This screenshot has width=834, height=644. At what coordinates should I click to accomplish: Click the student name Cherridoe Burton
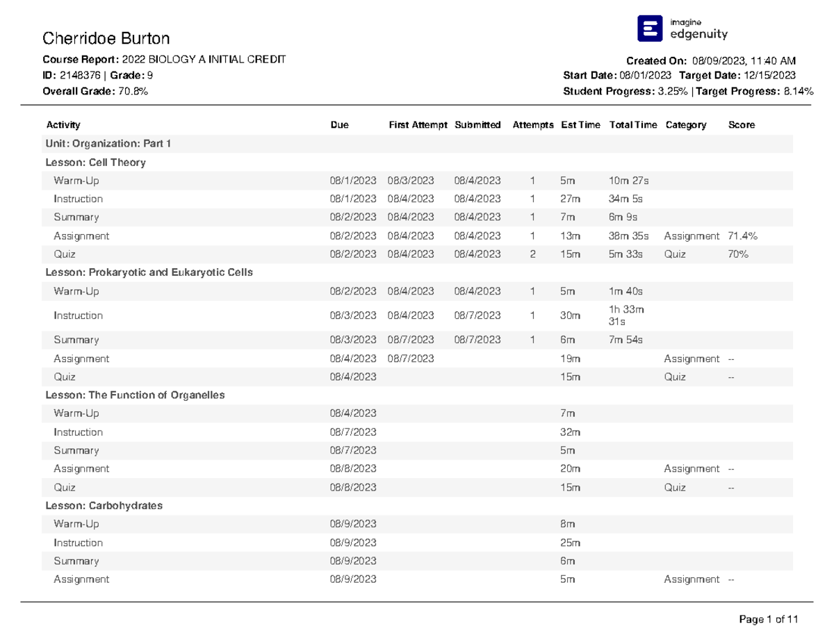coord(106,38)
